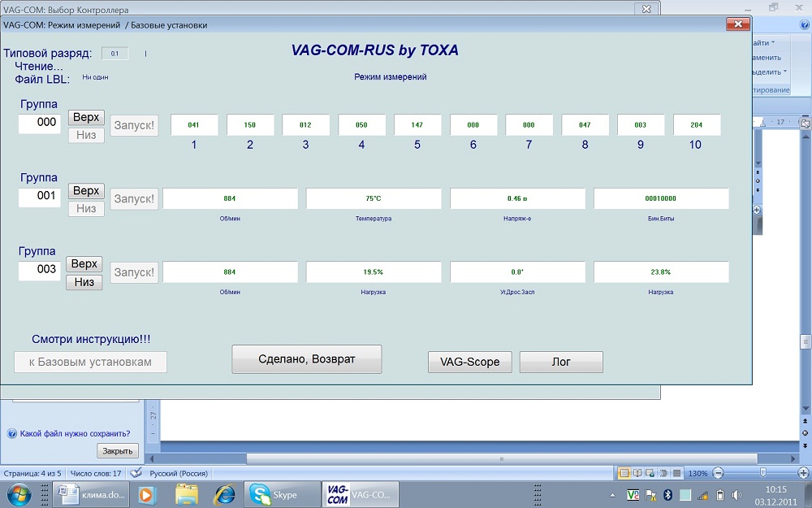
Task: Click Word help question mark icon
Action: (x=806, y=25)
